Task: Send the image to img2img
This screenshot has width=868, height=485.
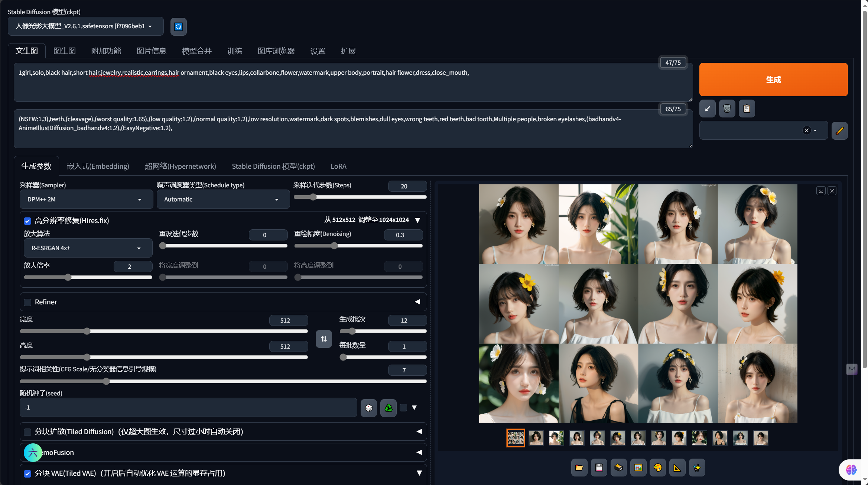Action: point(638,468)
